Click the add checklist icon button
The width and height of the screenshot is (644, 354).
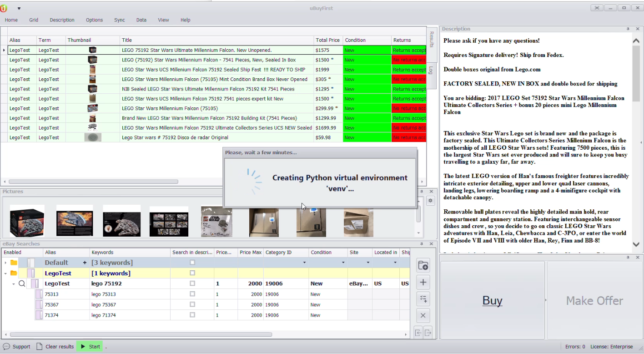coord(423,299)
